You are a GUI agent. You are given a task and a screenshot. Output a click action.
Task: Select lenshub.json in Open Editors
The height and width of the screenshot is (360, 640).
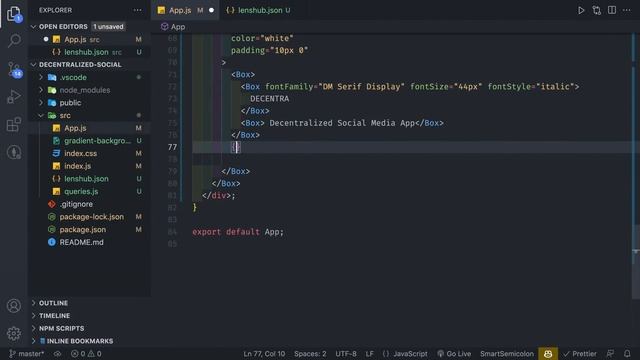coord(89,52)
